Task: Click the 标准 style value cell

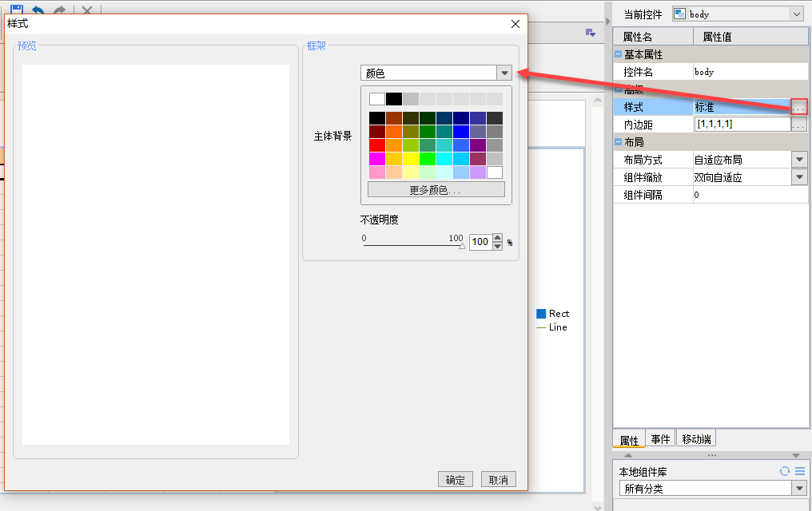Action: pyautogui.click(x=742, y=107)
